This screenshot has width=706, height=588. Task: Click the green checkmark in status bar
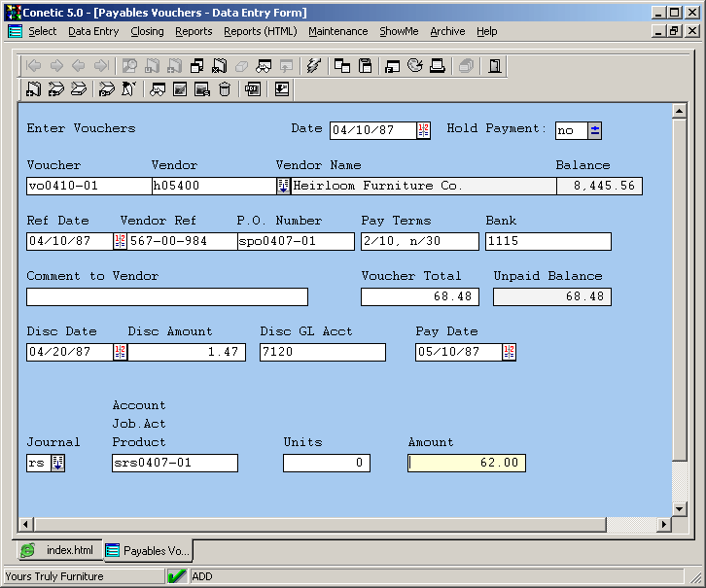pos(177,576)
